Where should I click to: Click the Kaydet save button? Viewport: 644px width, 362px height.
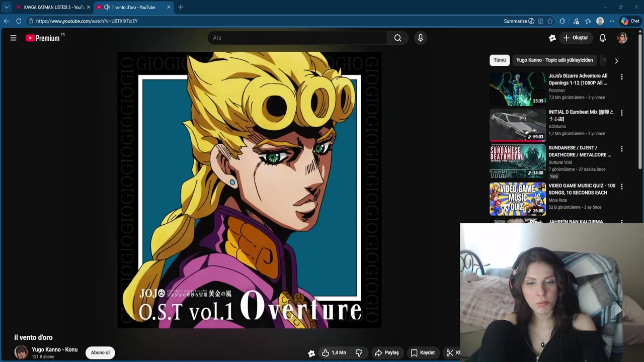pyautogui.click(x=423, y=353)
